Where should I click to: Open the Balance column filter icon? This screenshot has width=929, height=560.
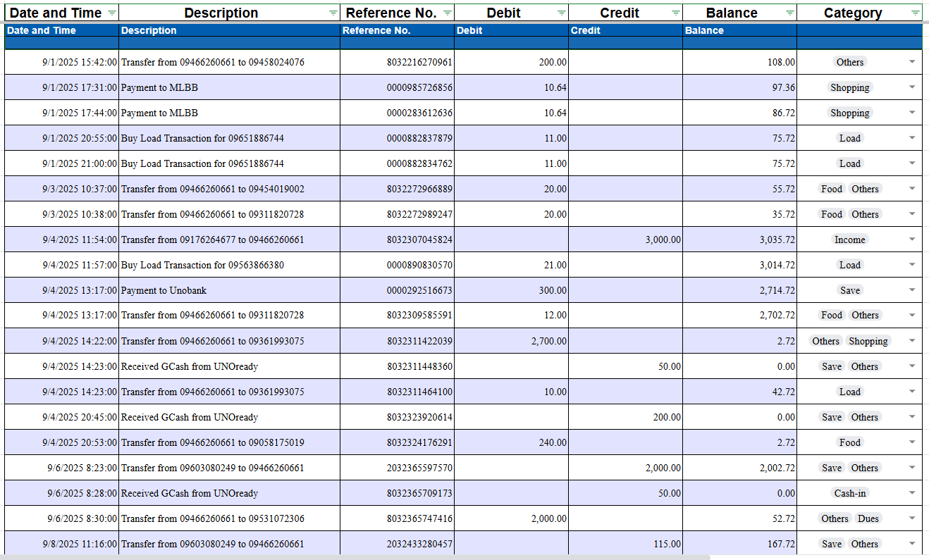point(789,13)
